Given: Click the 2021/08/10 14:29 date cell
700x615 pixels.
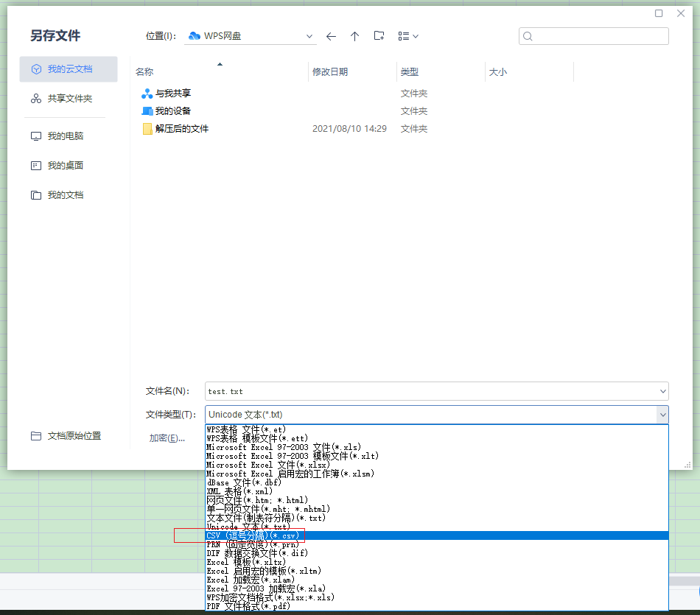Looking at the screenshot, I should click(x=349, y=129).
